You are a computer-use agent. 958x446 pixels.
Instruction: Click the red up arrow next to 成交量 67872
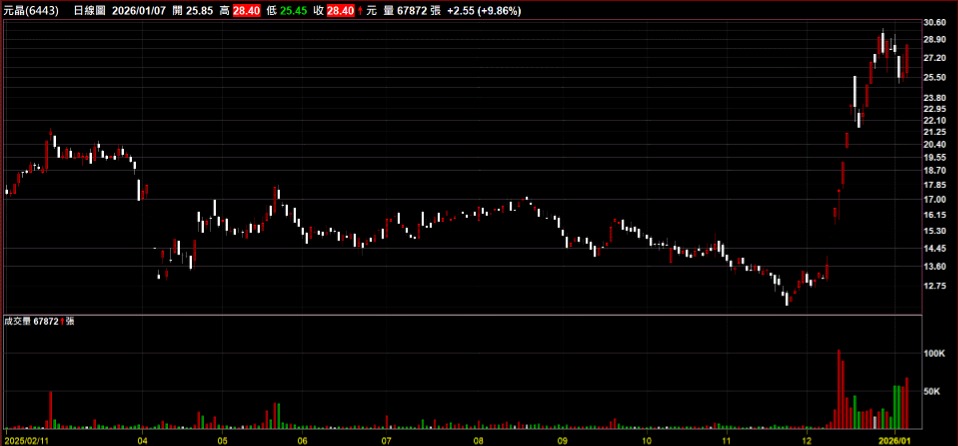pos(62,321)
